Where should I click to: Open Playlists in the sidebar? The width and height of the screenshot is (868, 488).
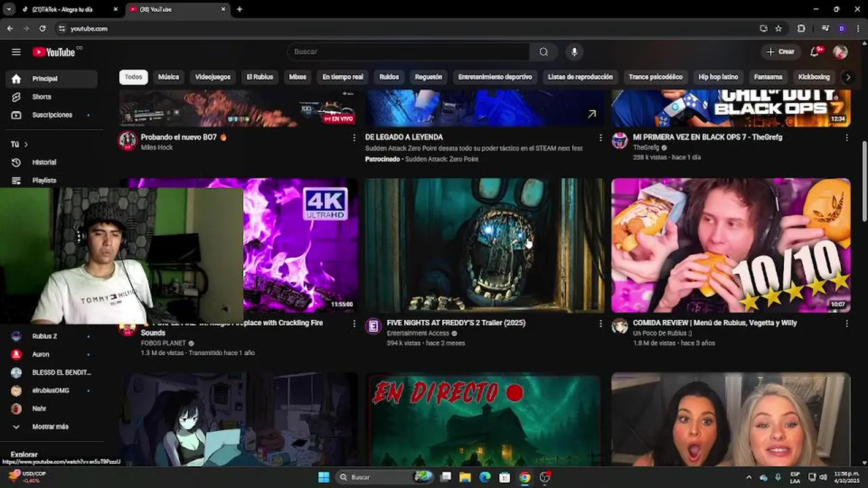click(52, 180)
